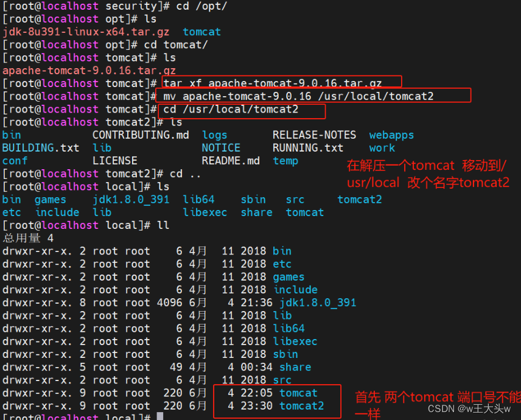Click etc in the short ls output
The height and width of the screenshot is (420, 521).
coord(12,212)
